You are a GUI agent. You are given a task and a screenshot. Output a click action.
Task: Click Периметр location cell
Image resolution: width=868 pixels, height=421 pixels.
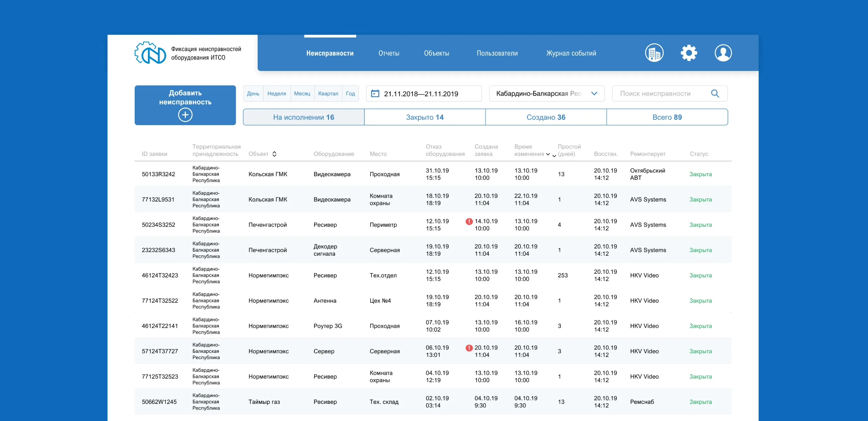(383, 225)
